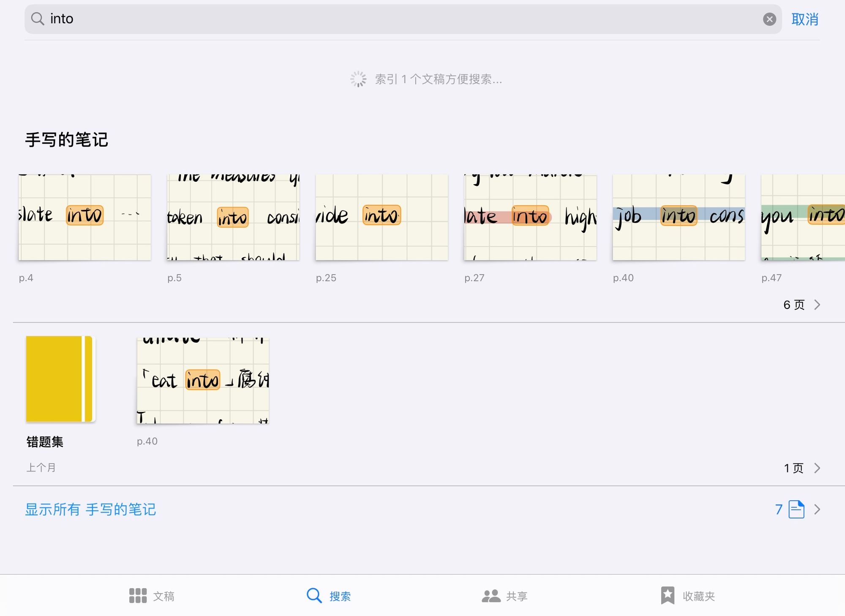Open the 'job into cons' p.40 thumbnail
This screenshot has height=616, width=845.
tap(679, 217)
